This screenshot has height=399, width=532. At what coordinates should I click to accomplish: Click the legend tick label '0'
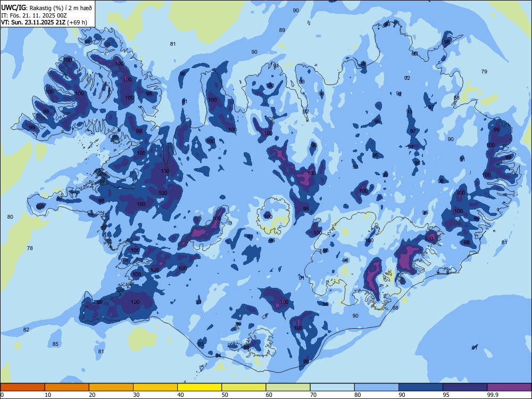[2, 395]
